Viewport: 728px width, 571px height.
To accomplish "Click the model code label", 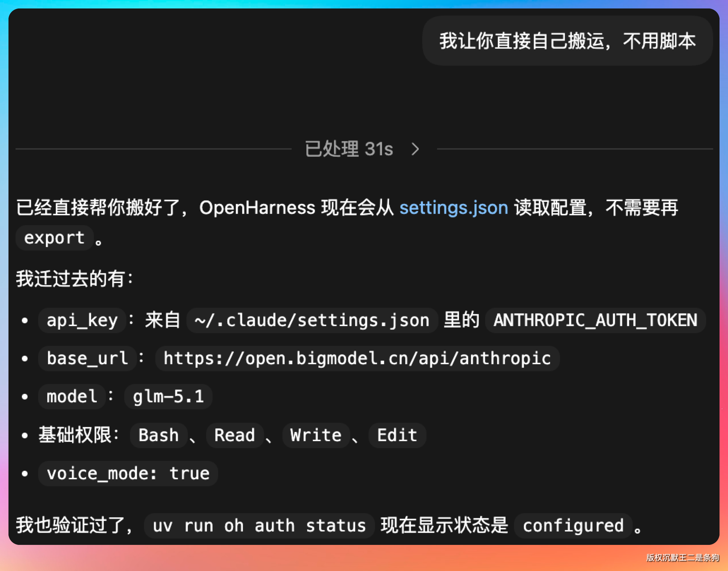I will tap(72, 397).
